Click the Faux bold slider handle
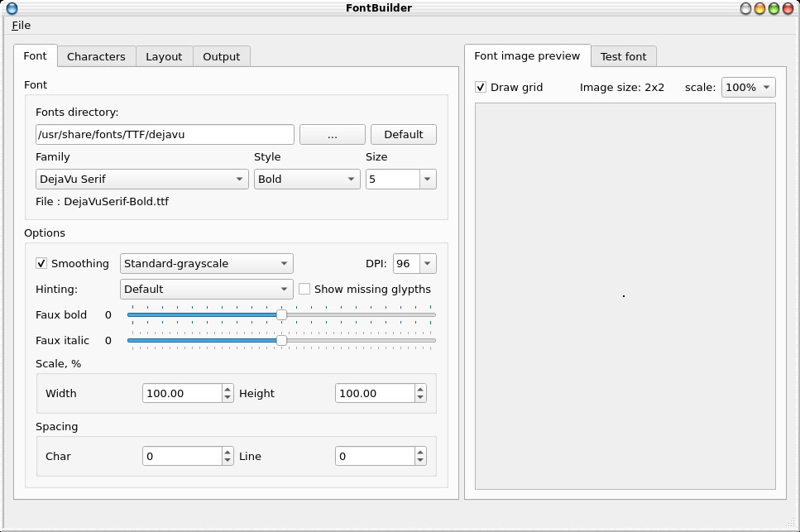The height and width of the screenshot is (532, 800). pos(281,315)
